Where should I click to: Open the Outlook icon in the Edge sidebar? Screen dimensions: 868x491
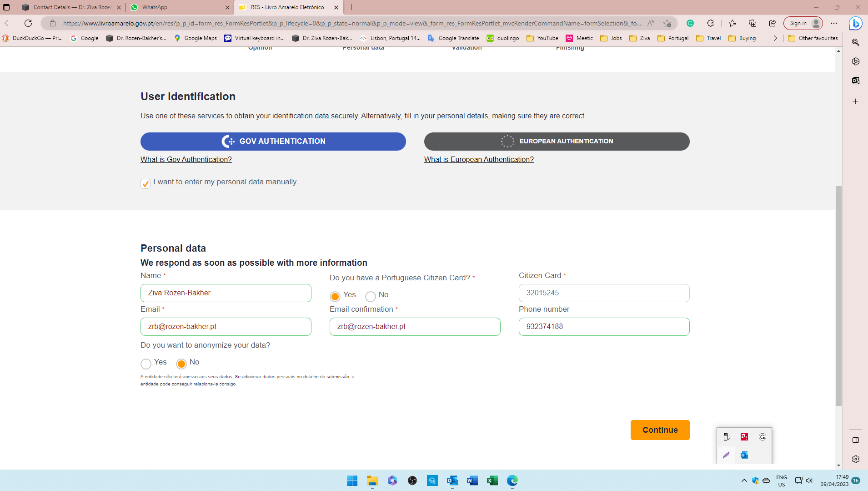(x=856, y=81)
